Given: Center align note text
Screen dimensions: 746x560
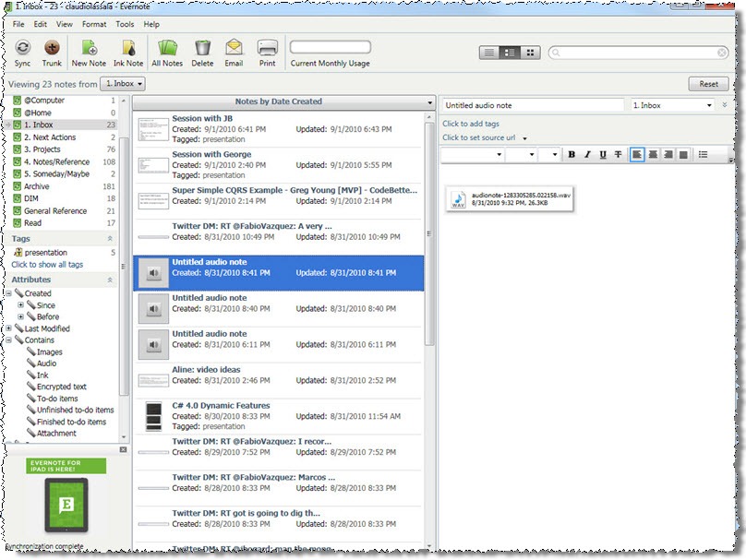Looking at the screenshot, I should [653, 154].
